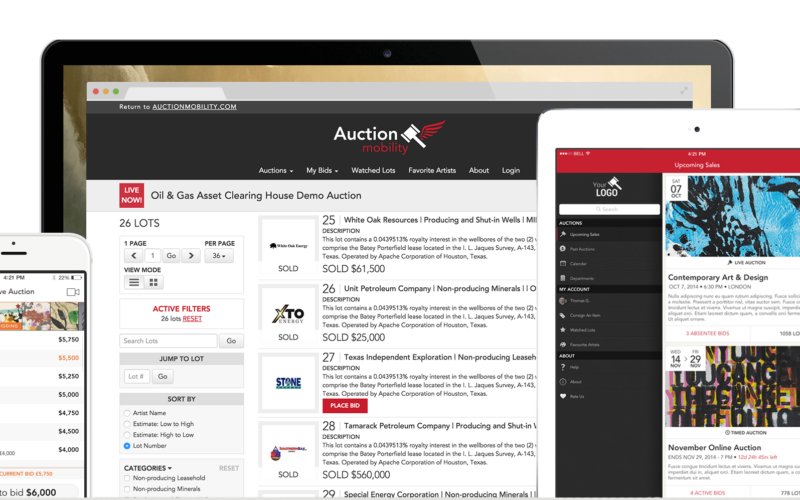Tap Watched Lots star icon on tablet
Image resolution: width=800 pixels, height=500 pixels.
click(563, 330)
